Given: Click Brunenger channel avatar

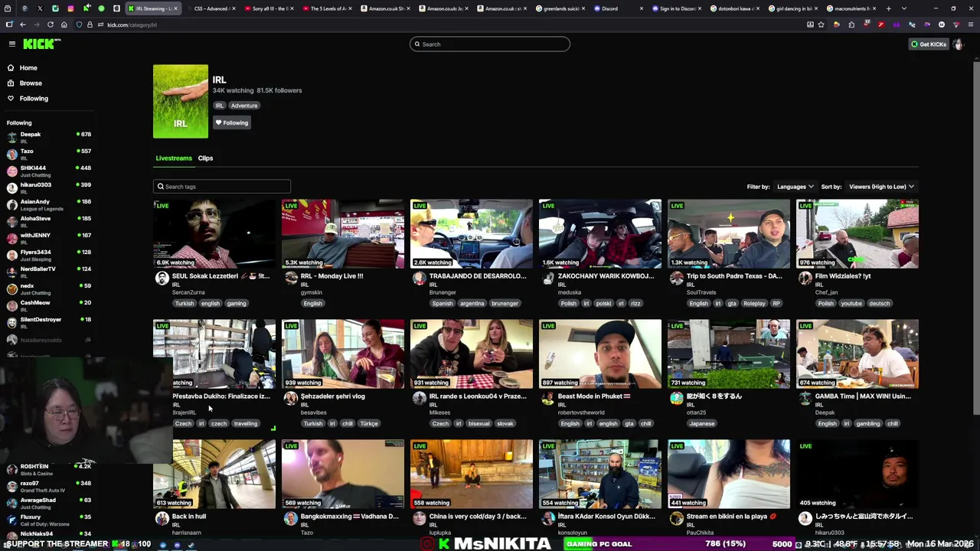Looking at the screenshot, I should (419, 279).
